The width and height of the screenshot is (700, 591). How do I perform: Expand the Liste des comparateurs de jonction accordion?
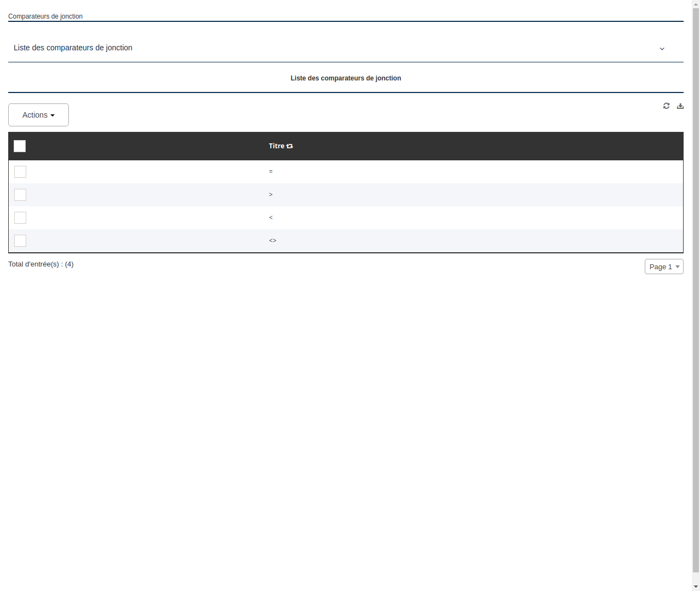(73, 48)
